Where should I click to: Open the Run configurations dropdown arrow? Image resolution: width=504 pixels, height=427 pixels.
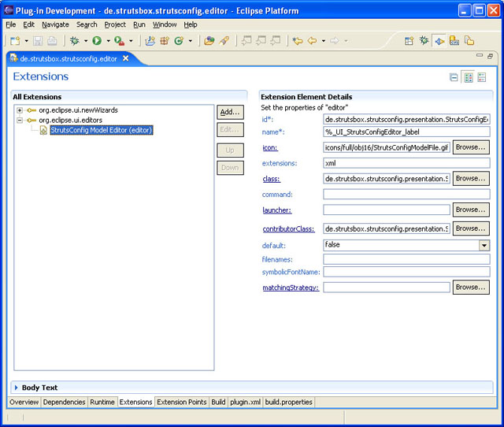pyautogui.click(x=109, y=41)
